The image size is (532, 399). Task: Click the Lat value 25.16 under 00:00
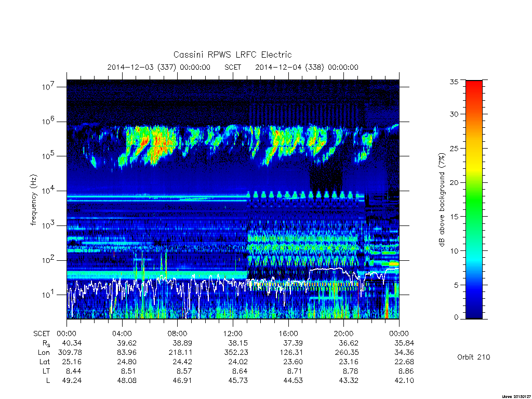tap(72, 362)
